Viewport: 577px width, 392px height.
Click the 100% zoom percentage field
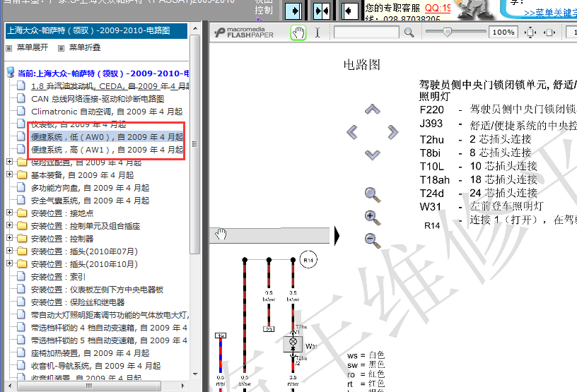coord(503,32)
